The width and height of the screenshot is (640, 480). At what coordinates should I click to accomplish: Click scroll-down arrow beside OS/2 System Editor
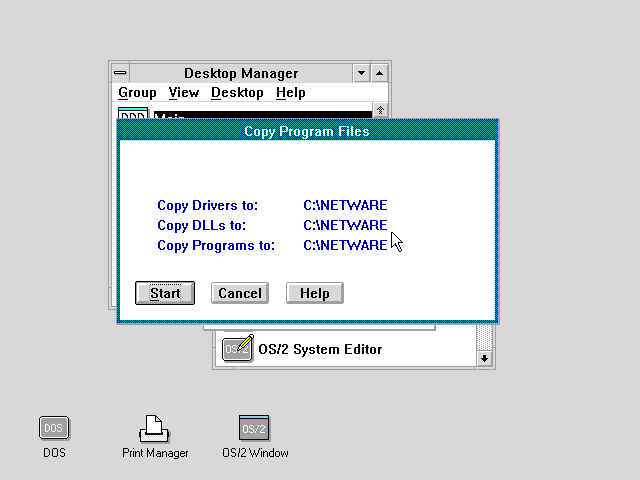[x=484, y=359]
